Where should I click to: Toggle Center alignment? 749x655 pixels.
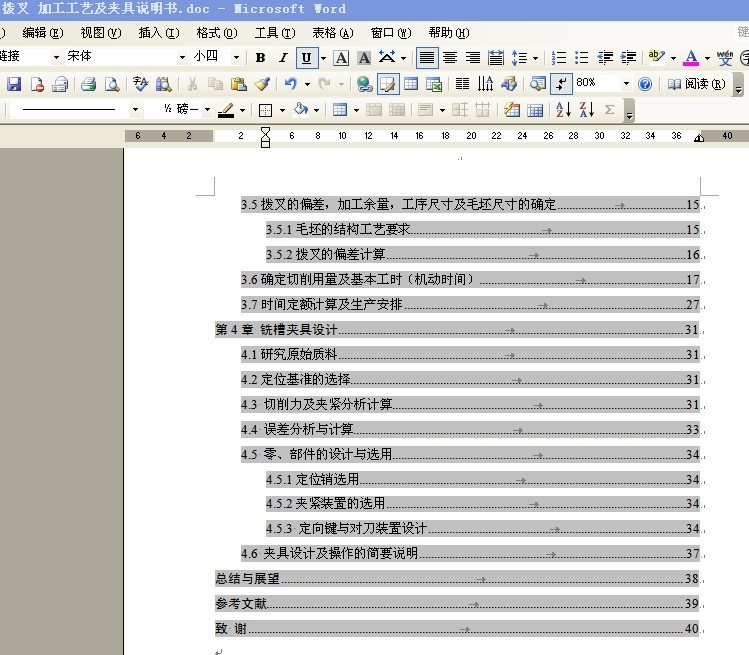coord(449,58)
